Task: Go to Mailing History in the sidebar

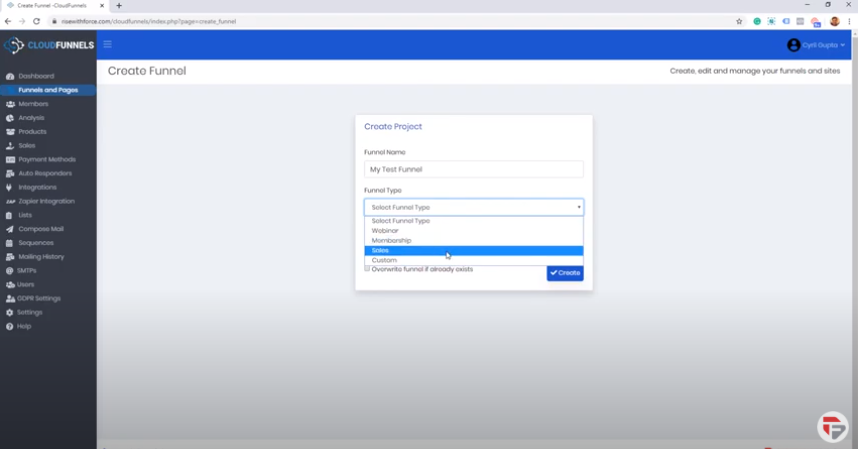Action: pyautogui.click(x=40, y=257)
